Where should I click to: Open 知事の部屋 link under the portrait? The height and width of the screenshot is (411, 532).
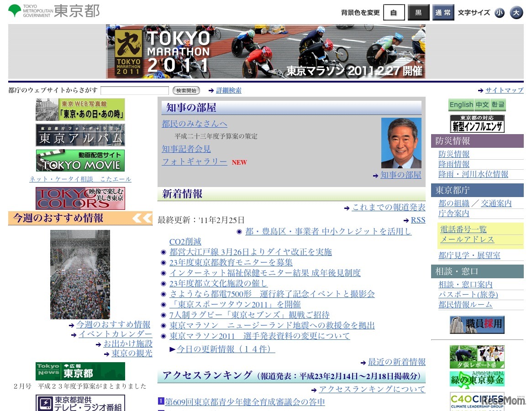[x=400, y=175]
